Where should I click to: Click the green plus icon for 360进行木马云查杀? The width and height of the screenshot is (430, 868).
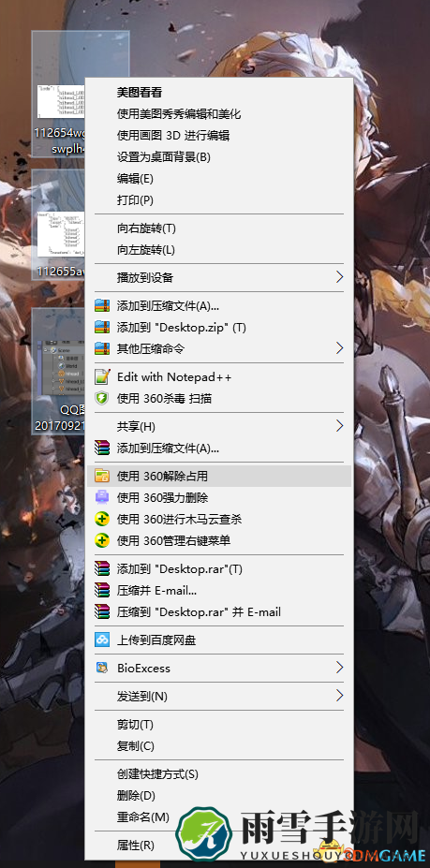102,520
